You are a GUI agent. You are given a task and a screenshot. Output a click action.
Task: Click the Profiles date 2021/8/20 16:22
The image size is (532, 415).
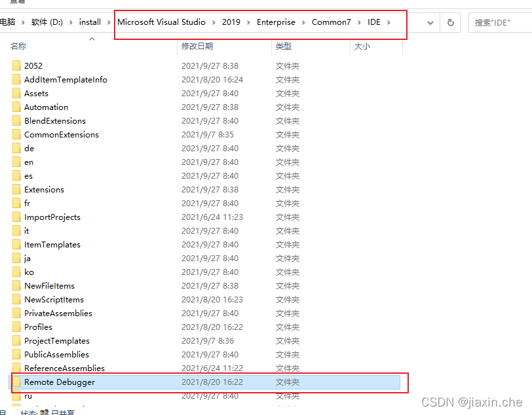[212, 327]
